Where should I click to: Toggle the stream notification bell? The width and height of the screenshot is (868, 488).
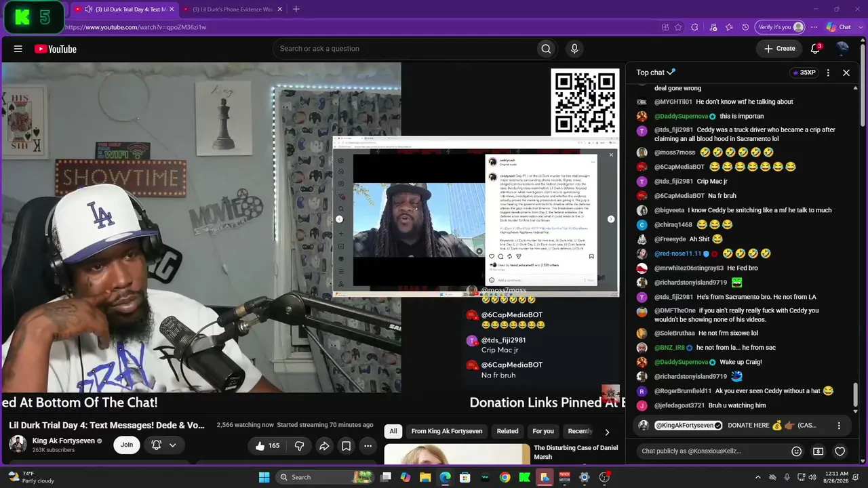[x=156, y=445]
